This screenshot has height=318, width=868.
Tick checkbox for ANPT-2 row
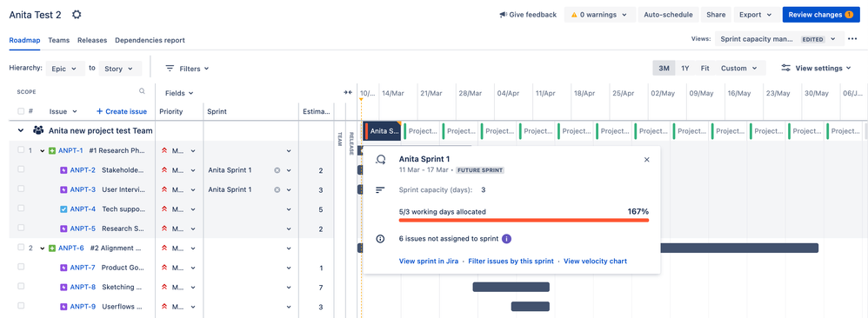coord(21,169)
